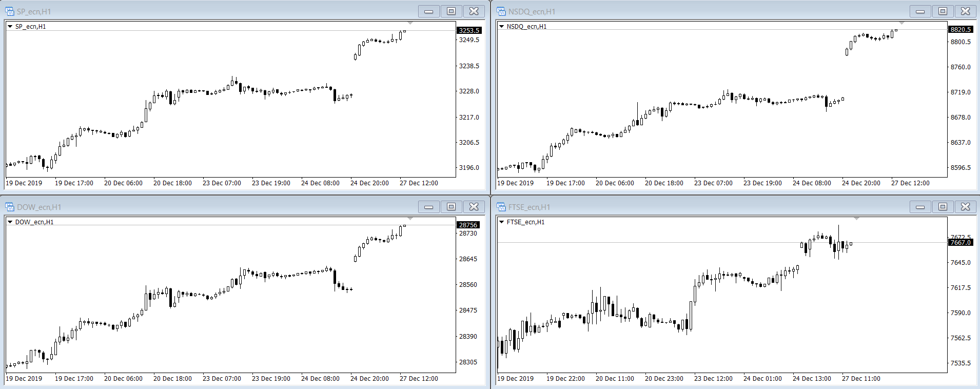Click 27 Dec 11:00 on FTSE time axis
Viewport: 980px width, 389px height.
861,379
